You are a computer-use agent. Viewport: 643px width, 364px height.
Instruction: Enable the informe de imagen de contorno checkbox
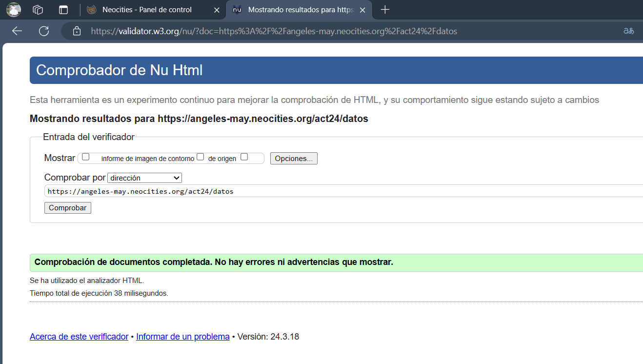[x=200, y=157]
